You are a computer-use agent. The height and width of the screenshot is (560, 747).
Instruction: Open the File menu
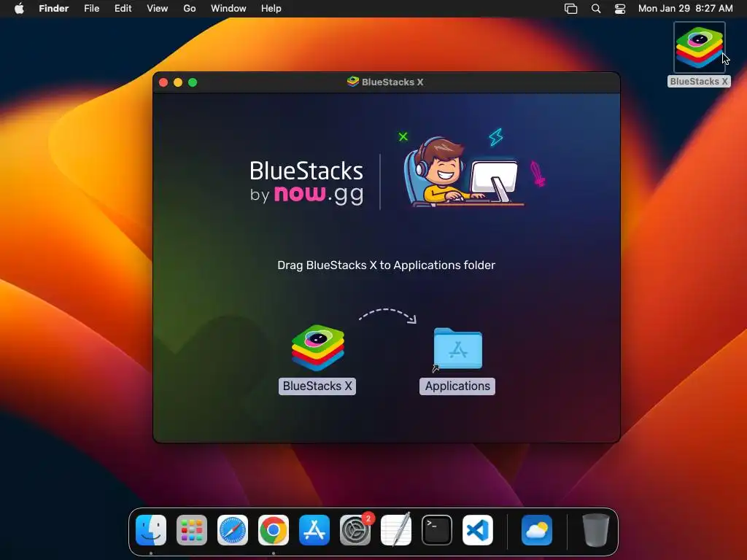[x=91, y=9]
